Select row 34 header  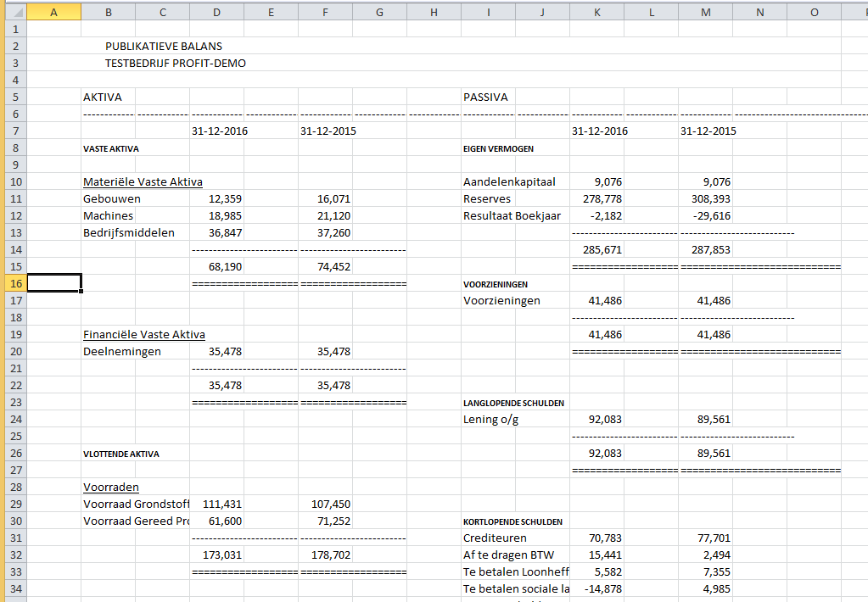(15, 588)
